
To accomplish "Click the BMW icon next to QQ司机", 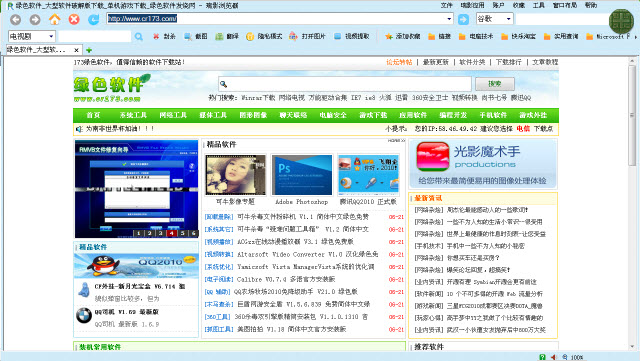I will point(84,315).
